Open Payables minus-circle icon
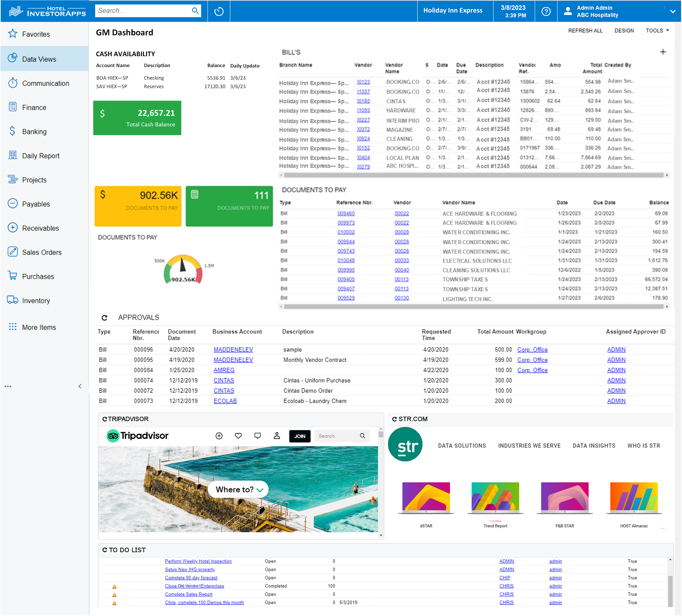 (13, 203)
